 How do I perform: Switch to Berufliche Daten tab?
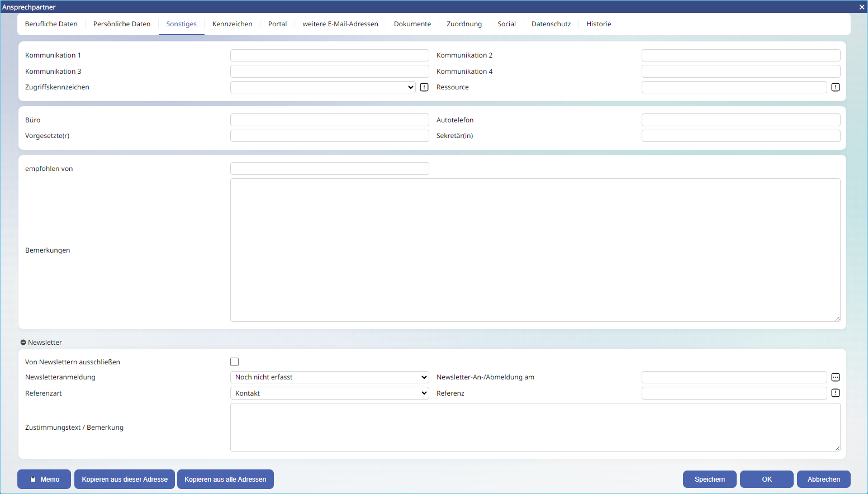point(51,24)
